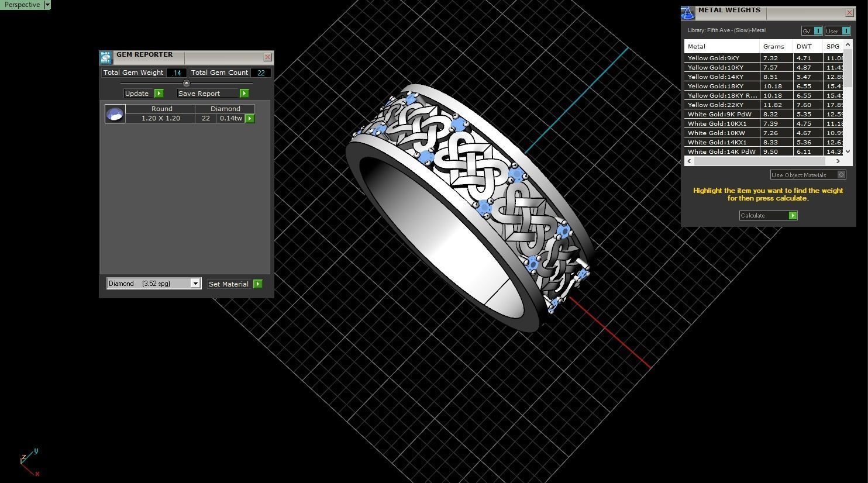
Task: Click the 0.14tw weight cell
Action: [230, 118]
